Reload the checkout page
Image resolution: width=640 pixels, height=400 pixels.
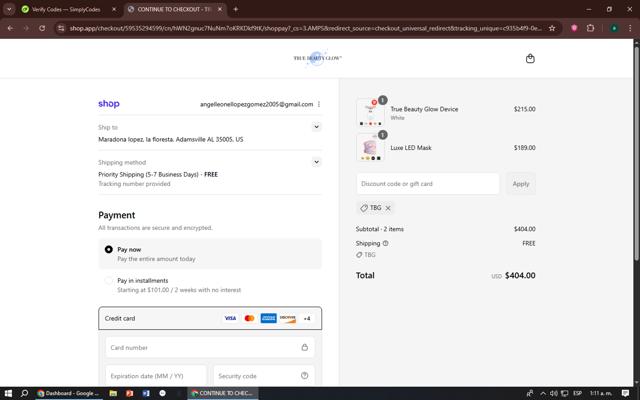(42, 28)
